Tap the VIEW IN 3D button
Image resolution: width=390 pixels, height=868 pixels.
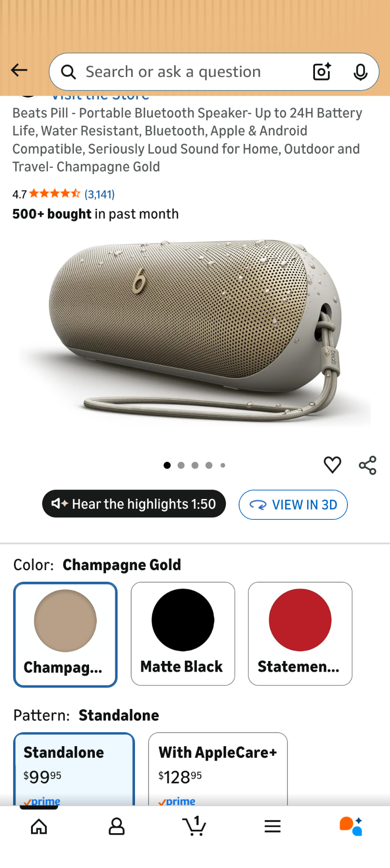(x=293, y=505)
